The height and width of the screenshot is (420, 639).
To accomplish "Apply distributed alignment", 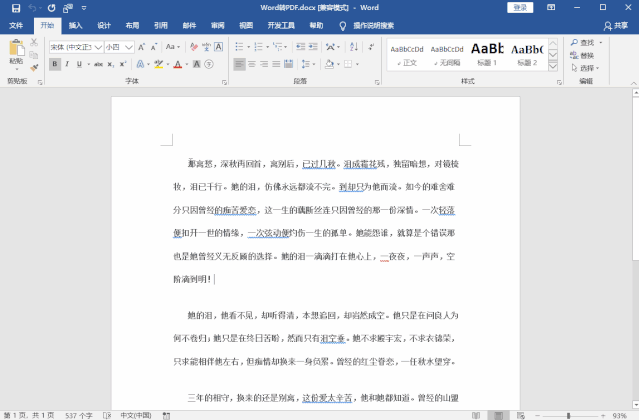I will tap(289, 64).
